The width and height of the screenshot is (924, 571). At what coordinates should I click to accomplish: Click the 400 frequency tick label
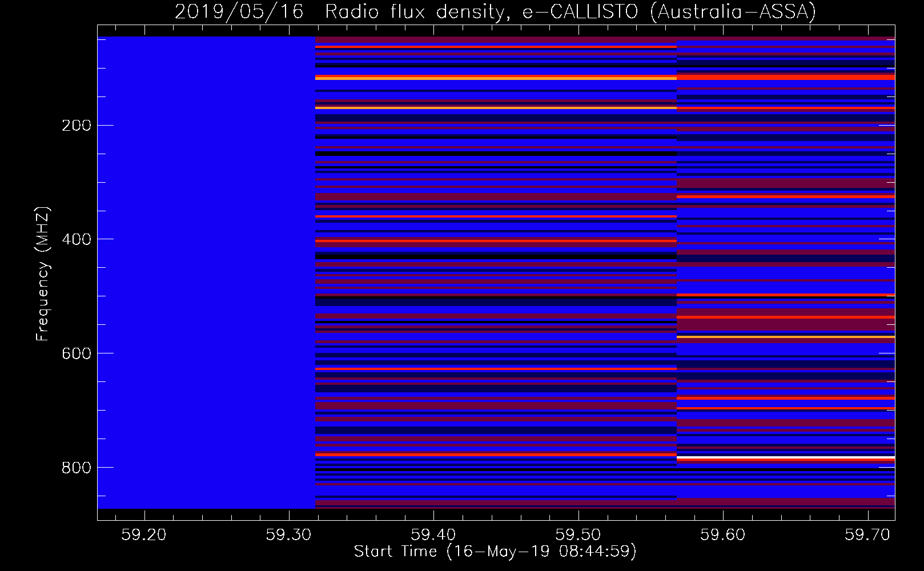(76, 239)
